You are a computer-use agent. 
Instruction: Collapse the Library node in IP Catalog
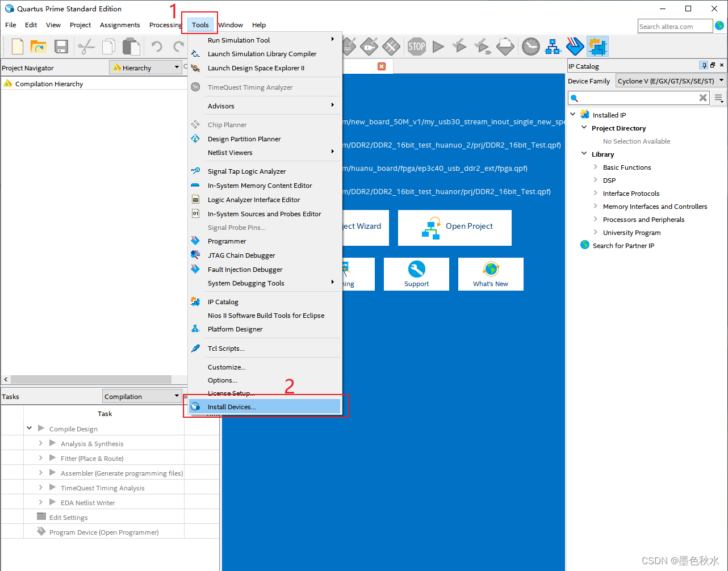pos(584,154)
